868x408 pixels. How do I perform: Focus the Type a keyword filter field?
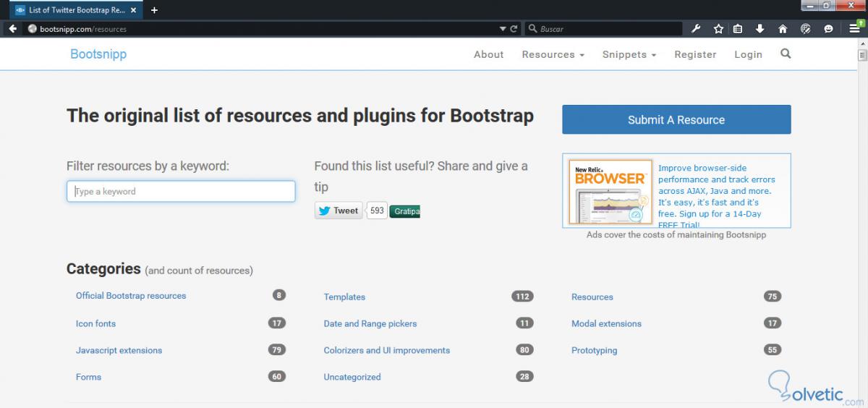point(181,191)
